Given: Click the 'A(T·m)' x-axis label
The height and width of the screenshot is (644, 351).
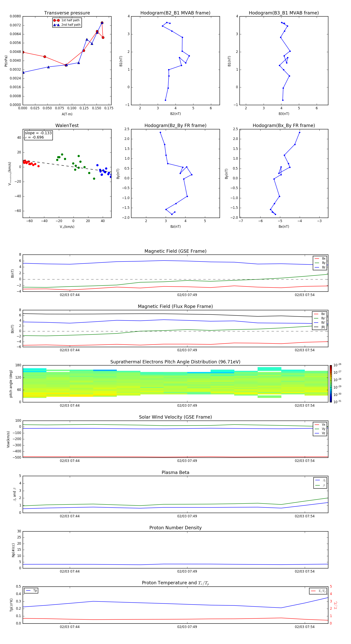Looking at the screenshot, I should click(67, 114).
